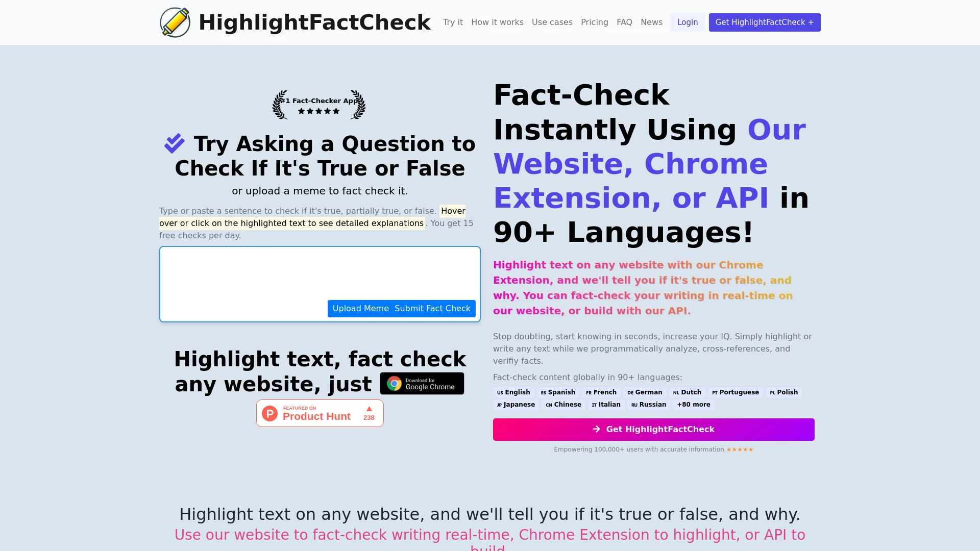
Task: Click the News navigation link
Action: pyautogui.click(x=651, y=22)
